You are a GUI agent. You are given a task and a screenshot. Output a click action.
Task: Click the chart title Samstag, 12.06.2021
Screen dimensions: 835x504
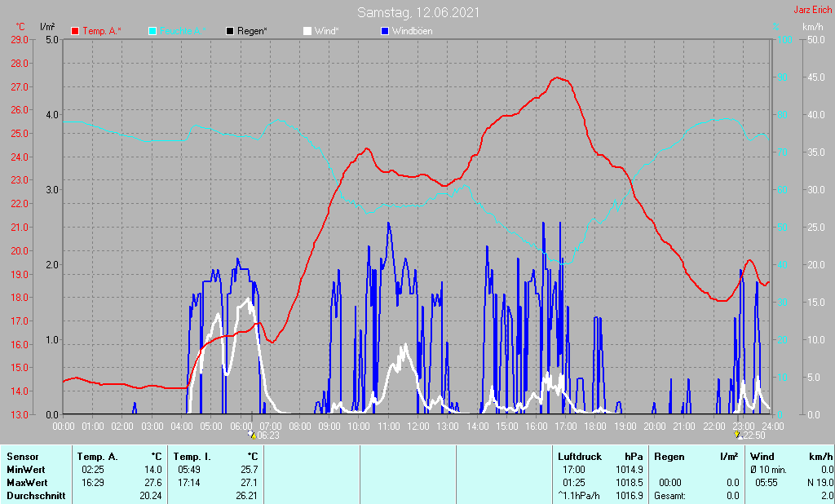point(418,12)
